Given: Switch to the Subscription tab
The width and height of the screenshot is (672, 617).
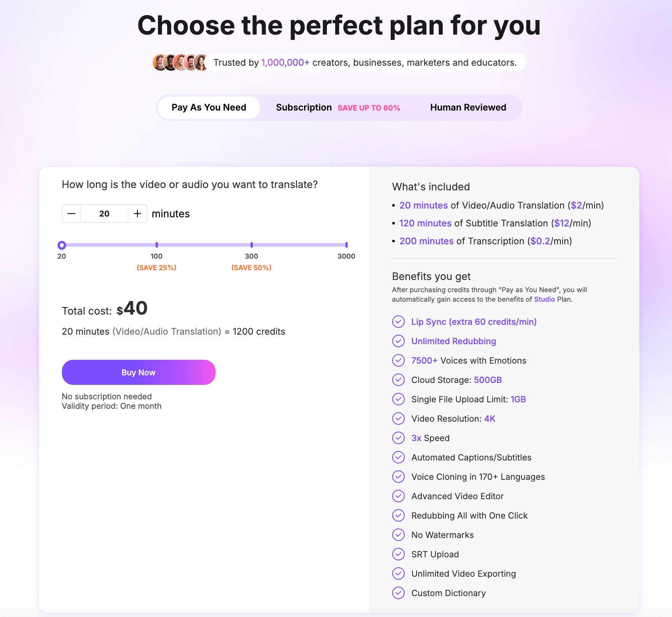Looking at the screenshot, I should (x=304, y=107).
